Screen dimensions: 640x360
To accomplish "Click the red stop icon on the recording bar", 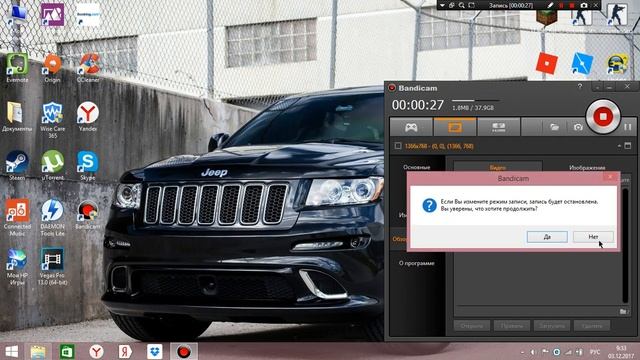I will click(x=572, y=5).
